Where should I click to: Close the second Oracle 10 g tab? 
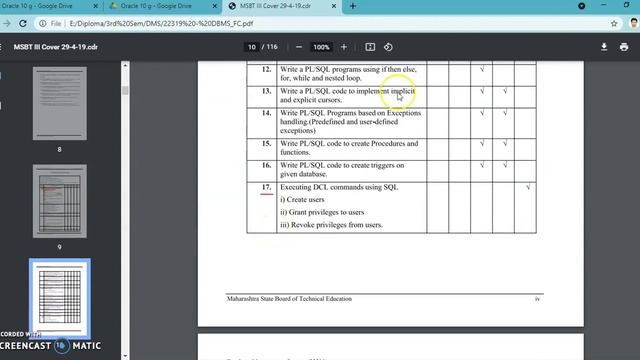point(215,6)
